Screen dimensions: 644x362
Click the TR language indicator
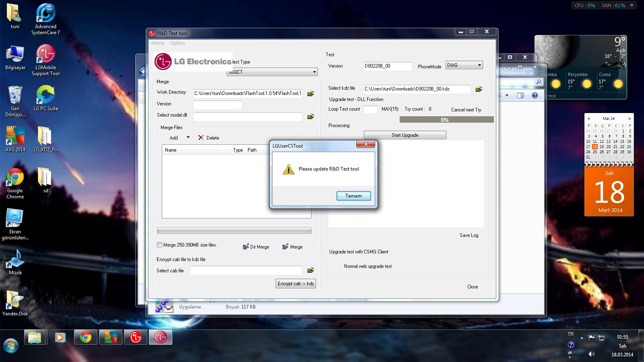tap(570, 334)
